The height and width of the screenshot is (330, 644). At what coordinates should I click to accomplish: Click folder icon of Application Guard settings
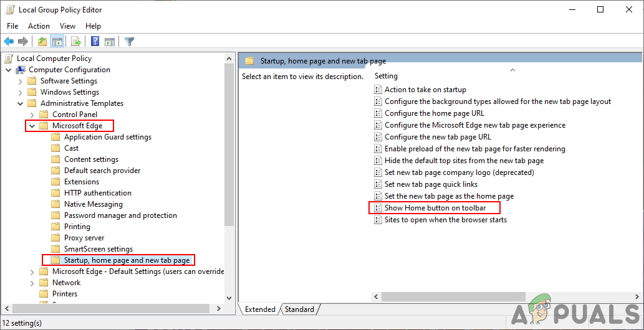click(55, 137)
